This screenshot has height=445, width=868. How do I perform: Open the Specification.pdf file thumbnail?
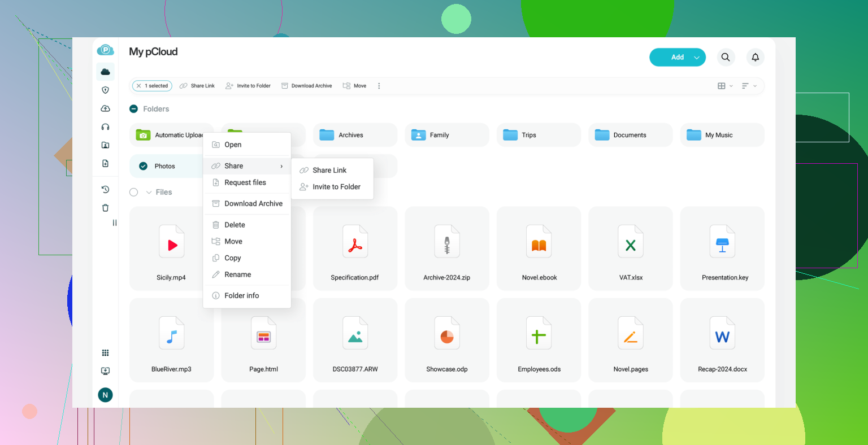click(355, 246)
